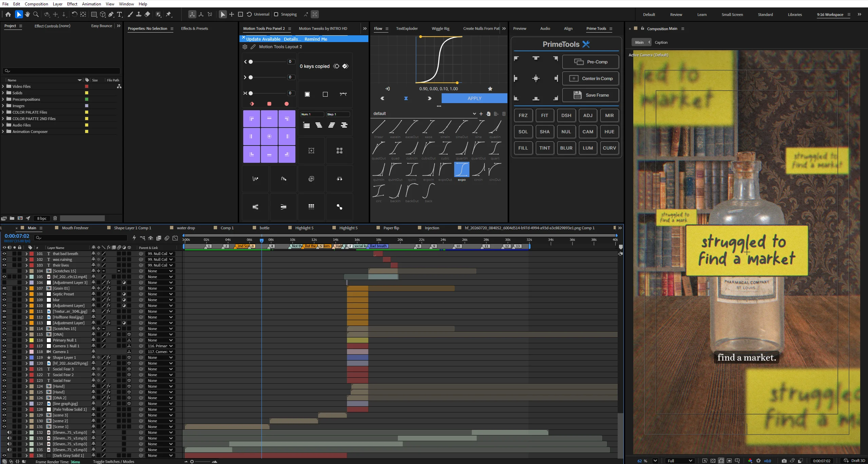Click the Pre-Comp button in PrimeTools

590,62
